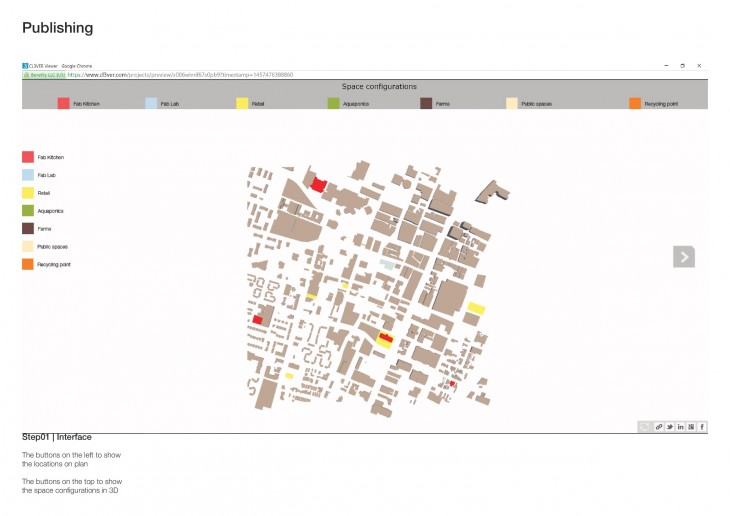Toggle Fab Lab locations in left legend
The image size is (730, 516).
[x=28, y=175]
